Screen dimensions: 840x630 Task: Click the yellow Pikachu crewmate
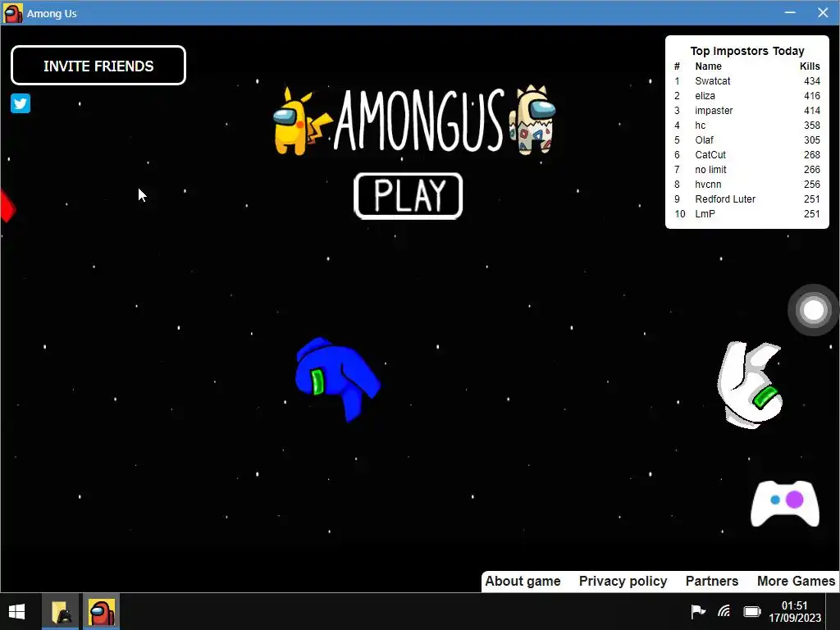(x=301, y=121)
